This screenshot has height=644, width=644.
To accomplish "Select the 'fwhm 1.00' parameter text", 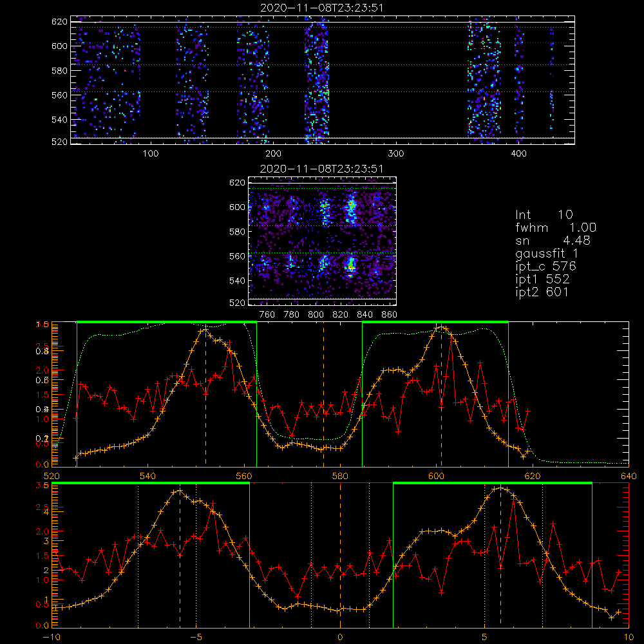I will (x=556, y=227).
